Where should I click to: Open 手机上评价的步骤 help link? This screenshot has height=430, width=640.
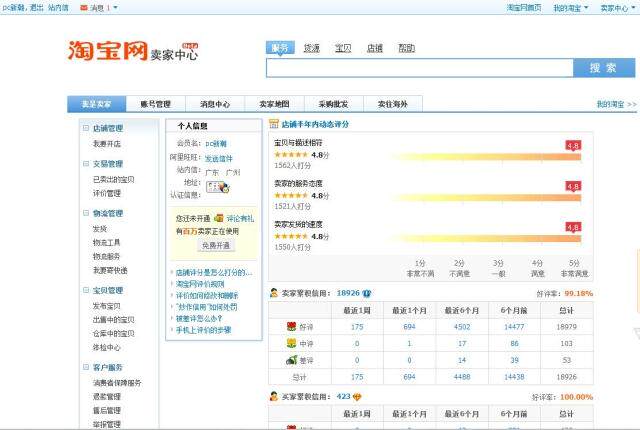point(203,330)
